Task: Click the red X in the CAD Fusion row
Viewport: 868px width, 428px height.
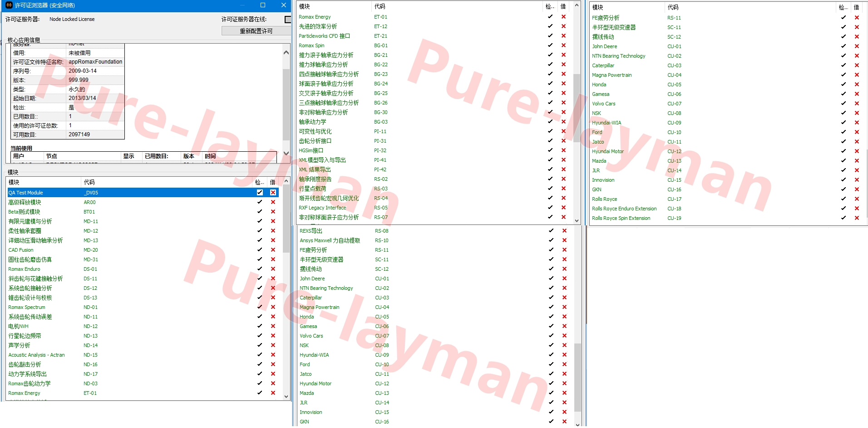Action: click(273, 250)
